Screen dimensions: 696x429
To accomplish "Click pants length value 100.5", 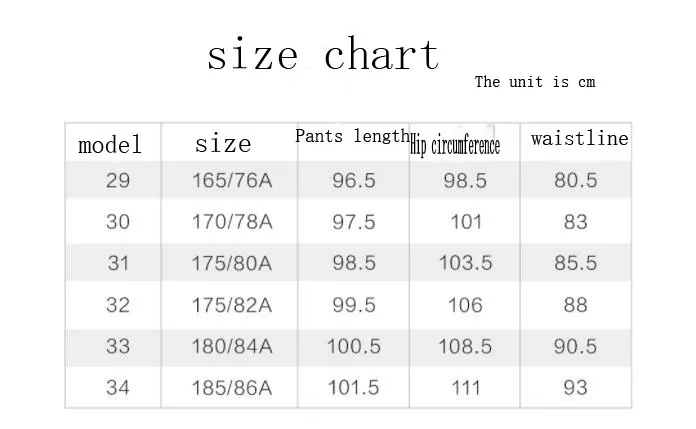I will (354, 346).
